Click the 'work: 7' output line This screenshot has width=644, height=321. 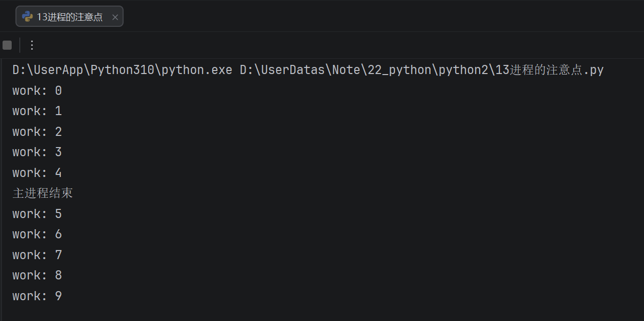point(37,255)
